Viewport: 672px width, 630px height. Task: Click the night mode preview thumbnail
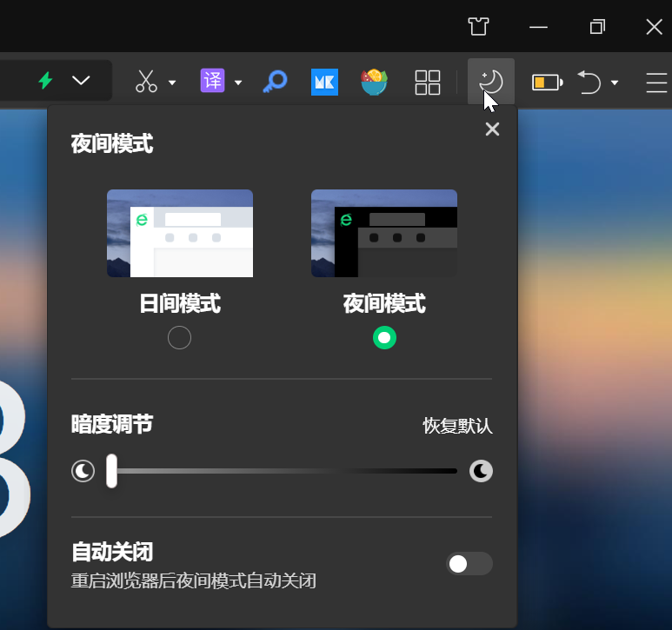coord(384,234)
